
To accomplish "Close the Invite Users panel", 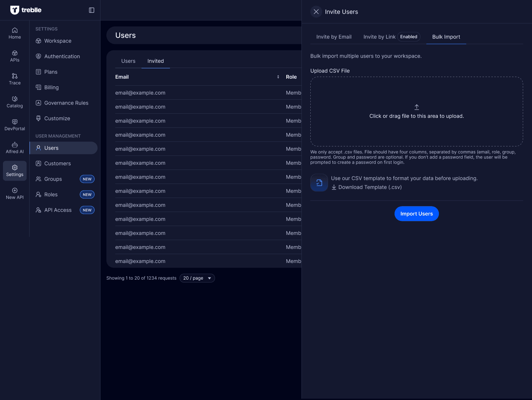I will click(316, 12).
